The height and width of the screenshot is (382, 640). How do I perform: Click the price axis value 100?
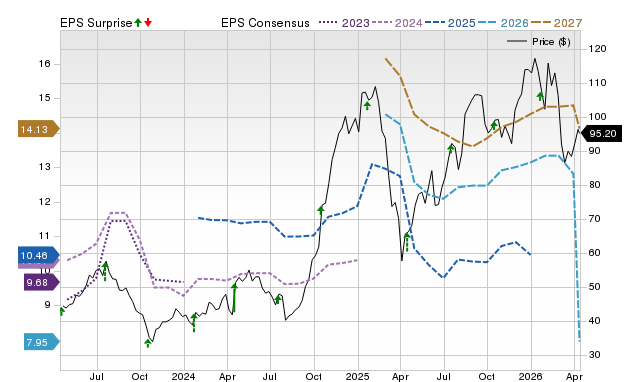pyautogui.click(x=598, y=117)
